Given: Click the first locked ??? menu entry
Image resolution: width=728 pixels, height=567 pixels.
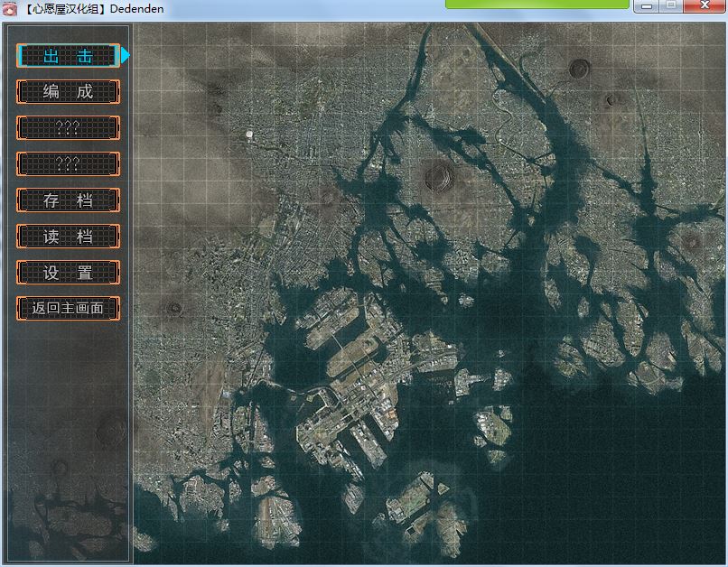Looking at the screenshot, I should (68, 128).
